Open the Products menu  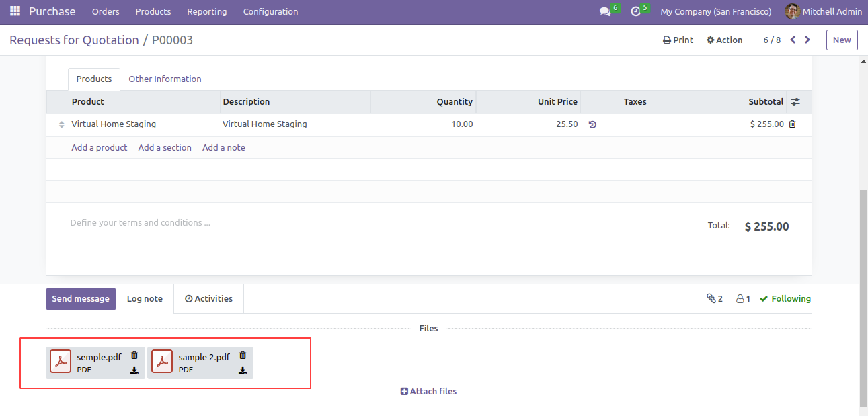coord(153,11)
